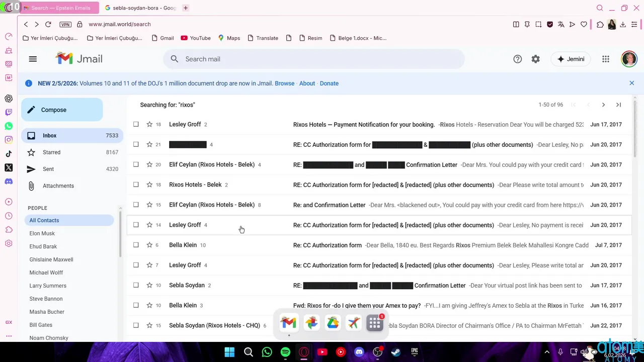The image size is (644, 362).
Task: Star the Rixos Hotels - Belek email
Action: pyautogui.click(x=149, y=185)
